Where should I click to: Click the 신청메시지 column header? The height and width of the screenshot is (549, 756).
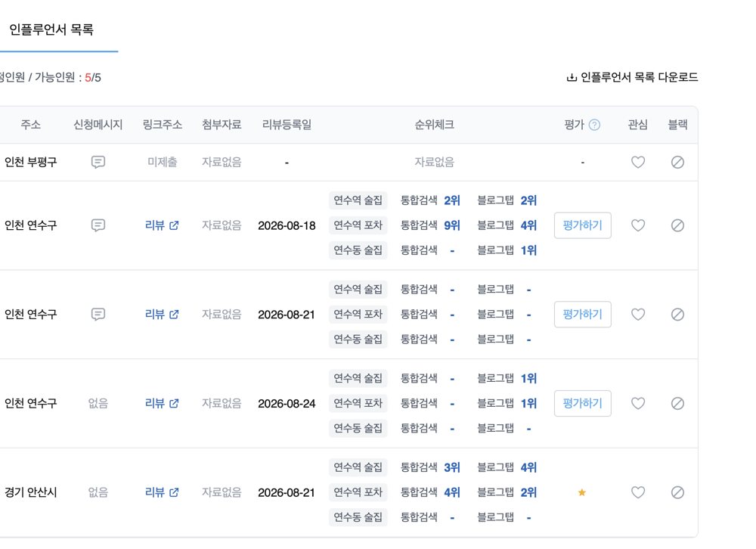pos(98,125)
